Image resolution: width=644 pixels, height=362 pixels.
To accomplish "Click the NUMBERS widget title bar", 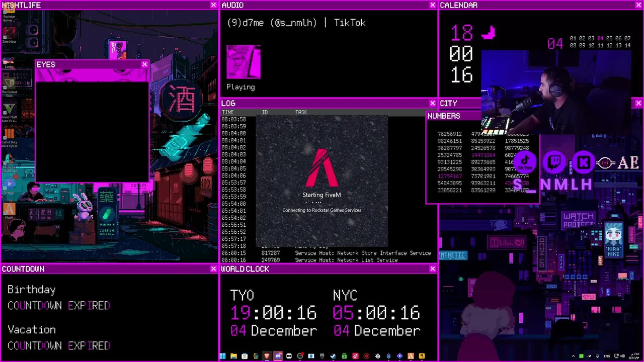I will coord(453,116).
